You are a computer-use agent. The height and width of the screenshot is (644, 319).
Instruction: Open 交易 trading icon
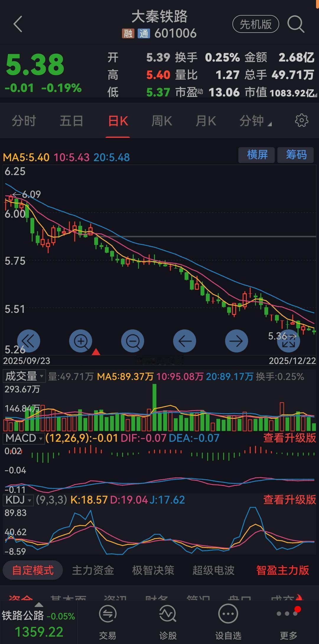[108, 622]
